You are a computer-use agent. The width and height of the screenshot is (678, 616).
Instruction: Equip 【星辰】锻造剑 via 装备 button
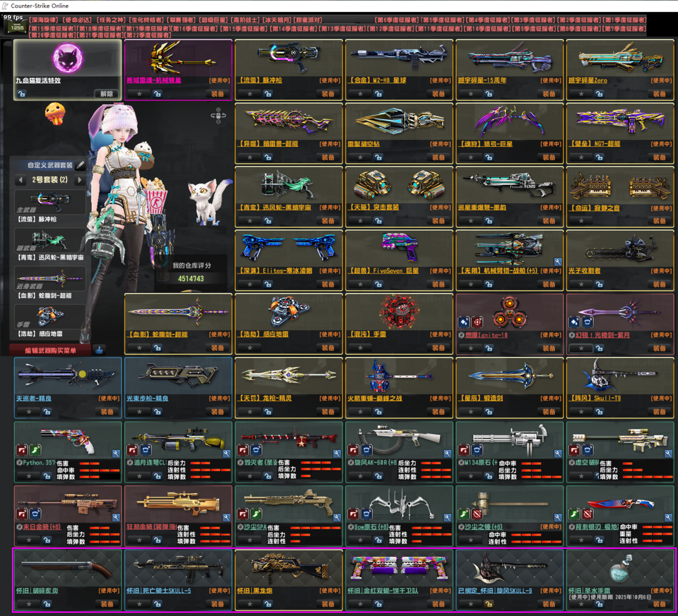click(549, 412)
